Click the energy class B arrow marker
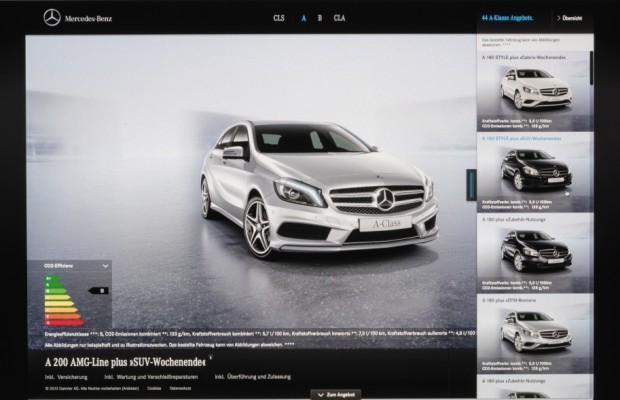620x400 pixels. [98, 291]
